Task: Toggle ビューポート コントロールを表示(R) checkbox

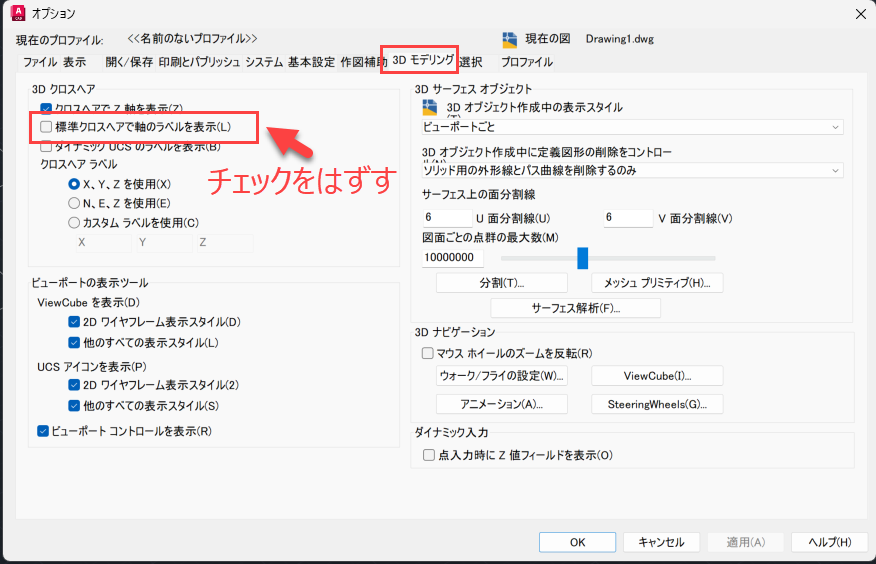Action: pos(43,431)
